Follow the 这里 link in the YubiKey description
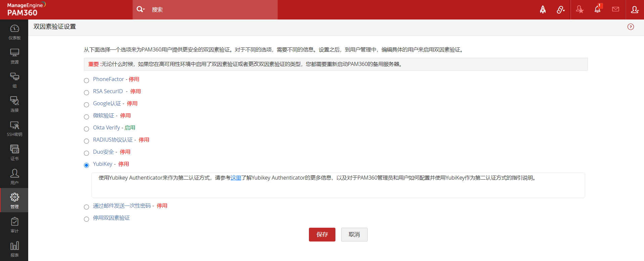 (x=236, y=178)
